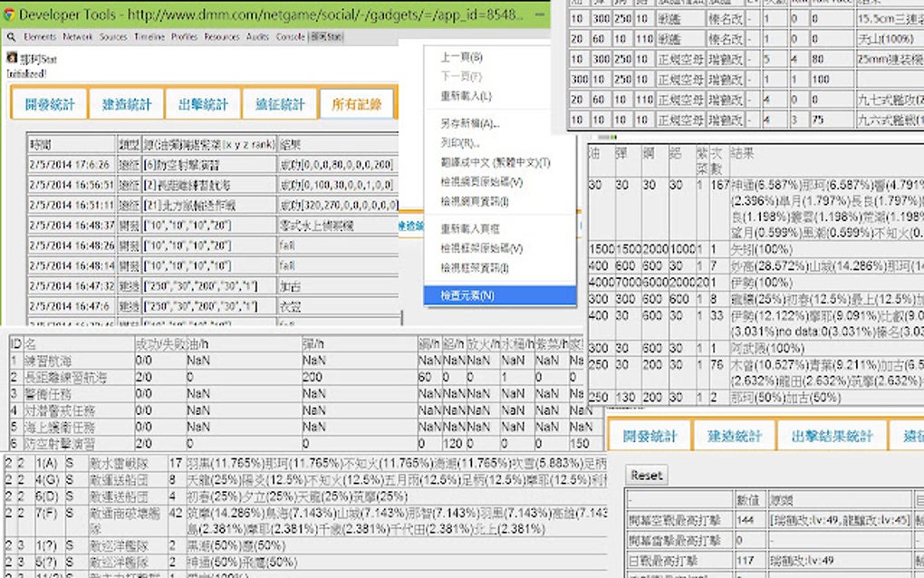Click the 2/5/2014 16:47:32 timestamp cell

(72, 285)
